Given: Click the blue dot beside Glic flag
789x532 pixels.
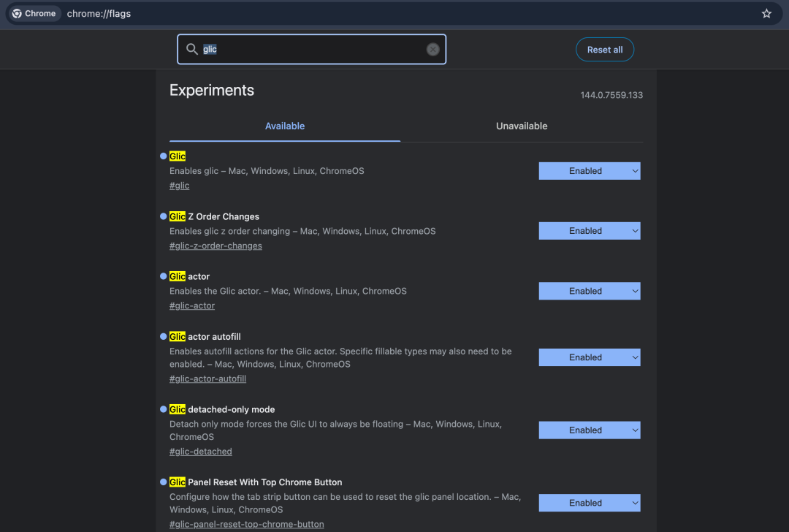Looking at the screenshot, I should tap(163, 156).
